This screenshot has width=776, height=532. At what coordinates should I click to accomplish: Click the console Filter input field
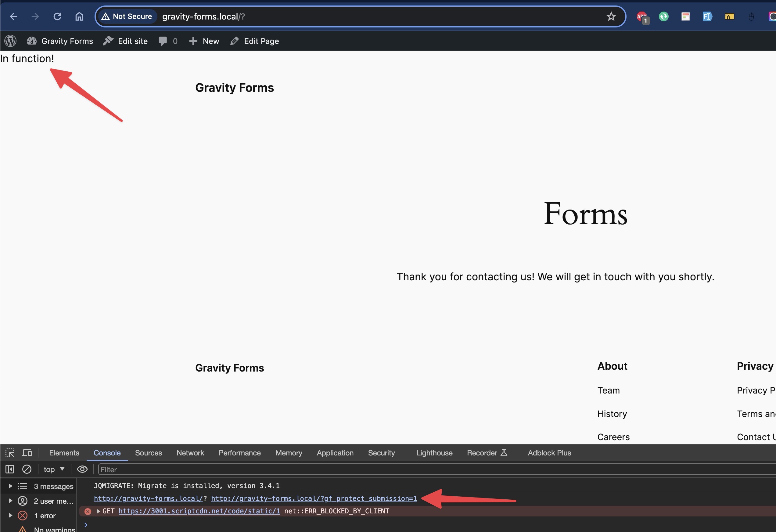[x=437, y=469]
